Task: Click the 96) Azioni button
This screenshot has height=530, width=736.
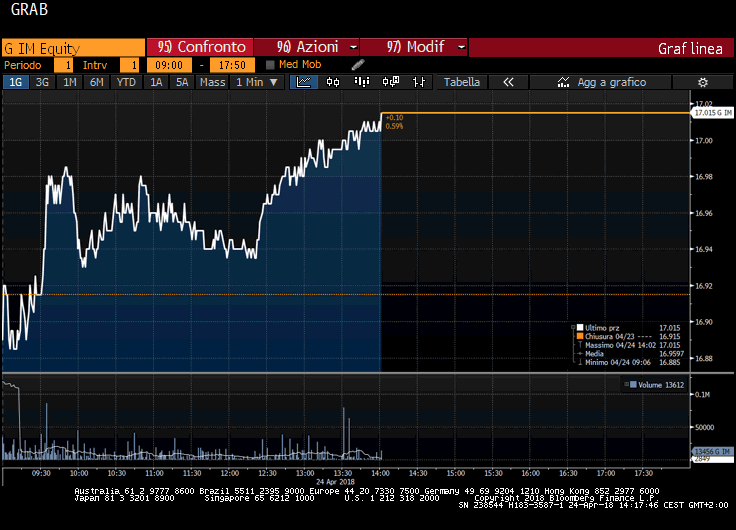Action: coord(307,47)
